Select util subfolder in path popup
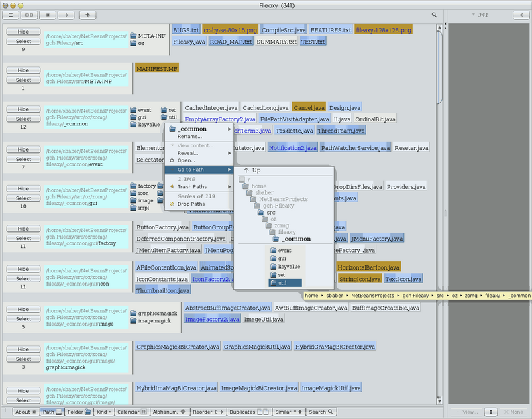The width and height of the screenshot is (532, 419). [285, 283]
